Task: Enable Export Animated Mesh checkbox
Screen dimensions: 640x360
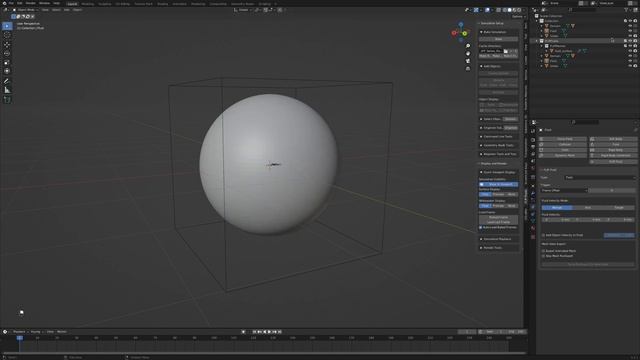Action: tap(543, 251)
